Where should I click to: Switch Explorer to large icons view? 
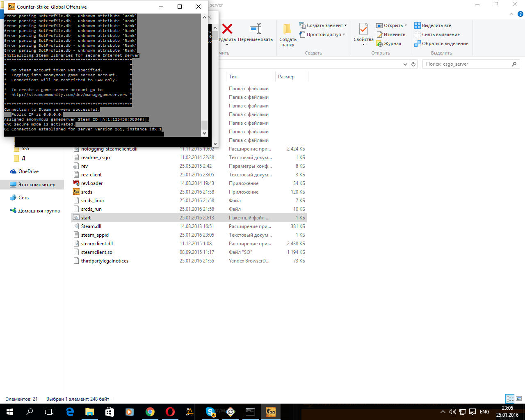(x=519, y=399)
